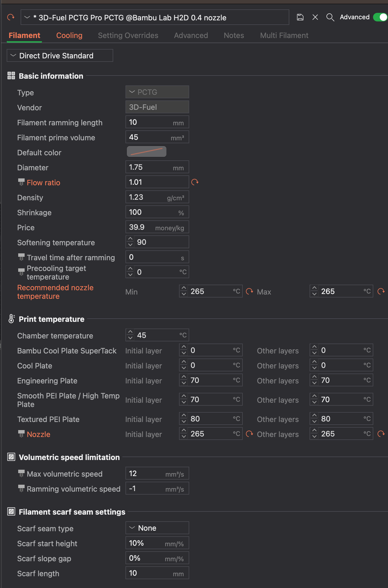Revert Nozzle Initial layer temperature
The height and width of the screenshot is (588, 388).
tap(249, 434)
